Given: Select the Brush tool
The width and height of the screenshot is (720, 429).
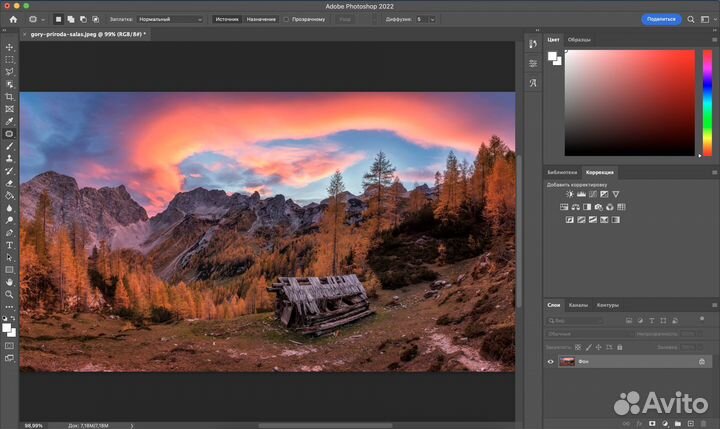Looking at the screenshot, I should click(9, 147).
